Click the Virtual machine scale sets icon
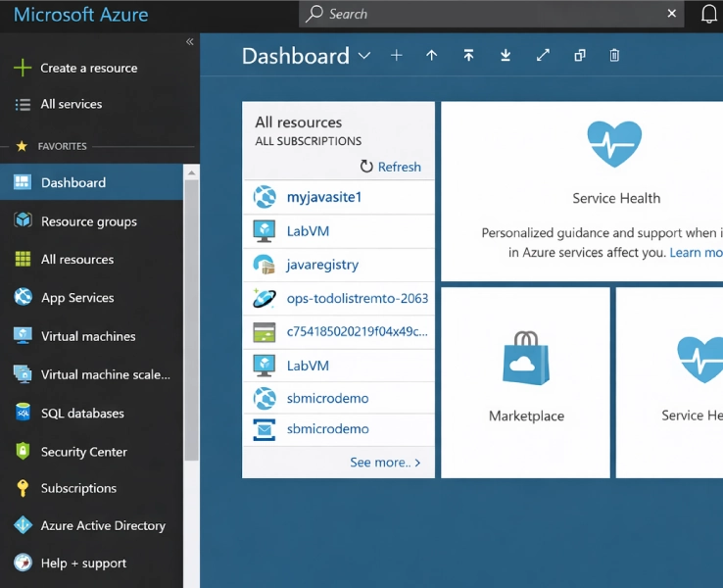723x588 pixels. [23, 374]
